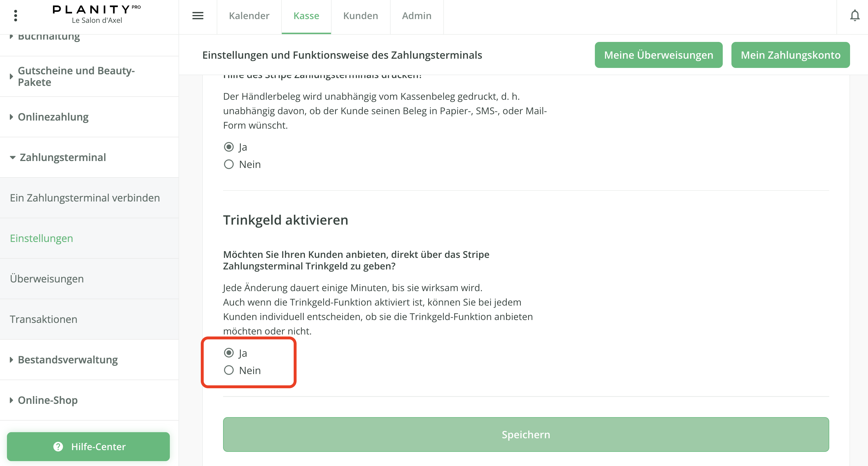Select Ja to enable Trinkgeld

[x=229, y=353]
